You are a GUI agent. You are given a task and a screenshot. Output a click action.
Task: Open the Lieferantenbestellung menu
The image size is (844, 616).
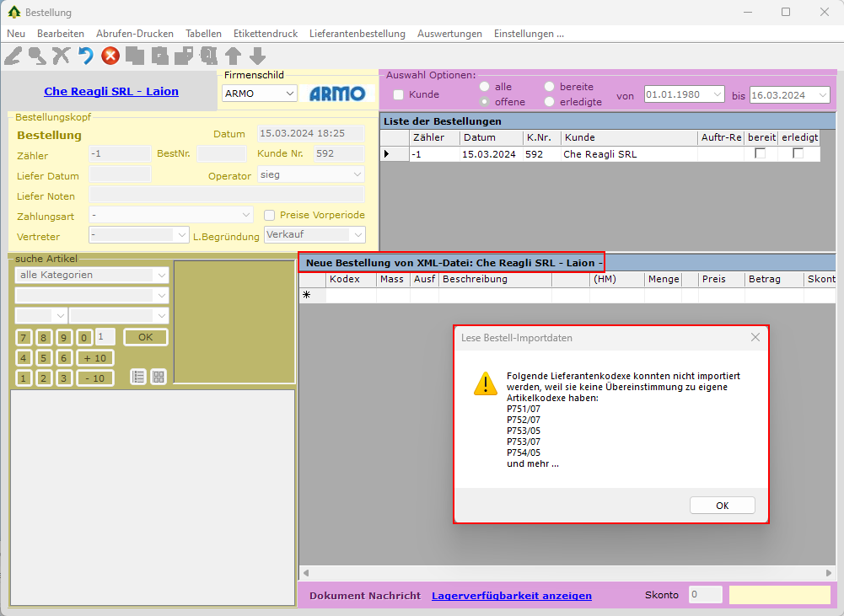[x=357, y=34]
